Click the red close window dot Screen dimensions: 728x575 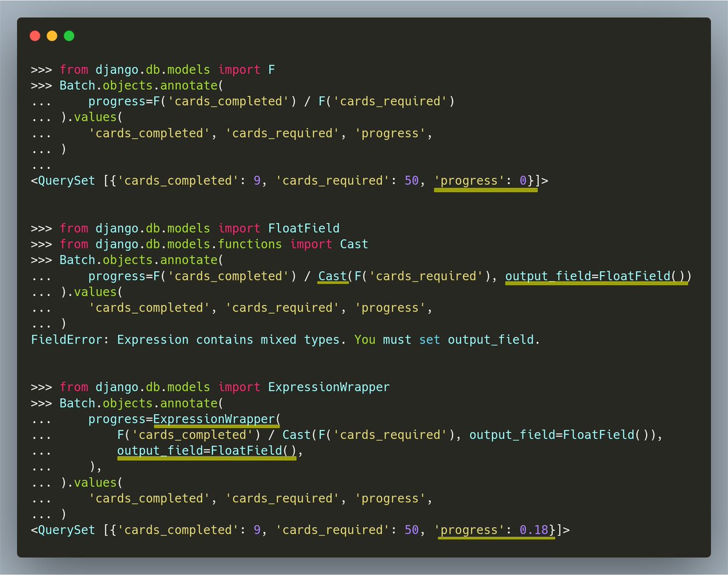pyautogui.click(x=35, y=36)
